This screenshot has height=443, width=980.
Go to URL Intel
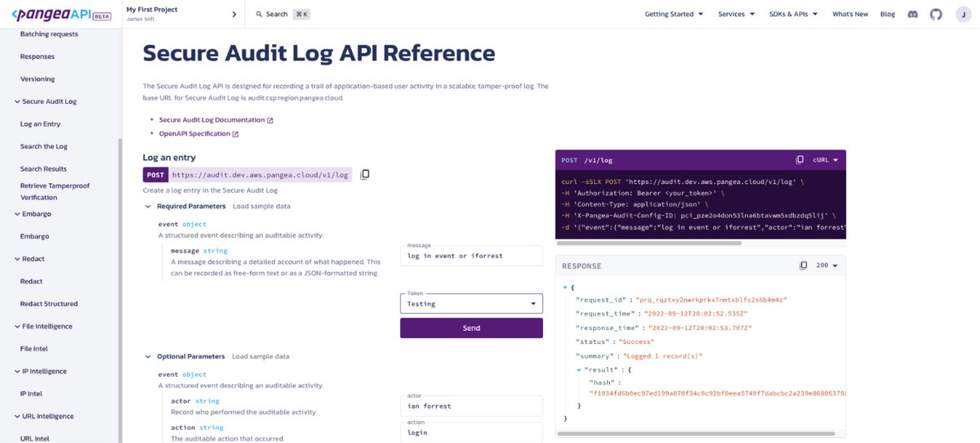[34, 438]
